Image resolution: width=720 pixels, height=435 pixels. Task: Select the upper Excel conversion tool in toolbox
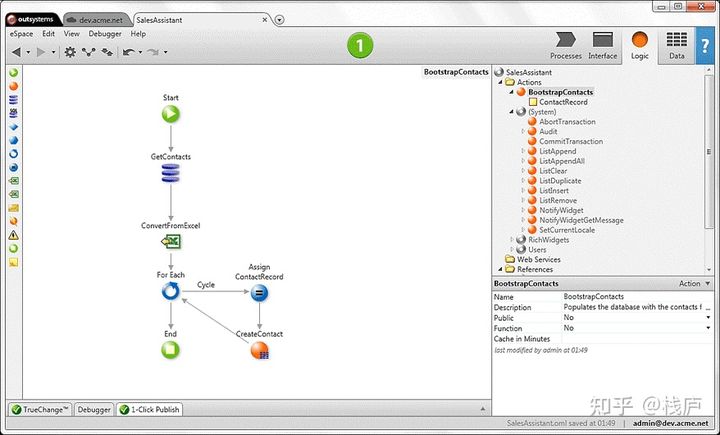[x=13, y=181]
